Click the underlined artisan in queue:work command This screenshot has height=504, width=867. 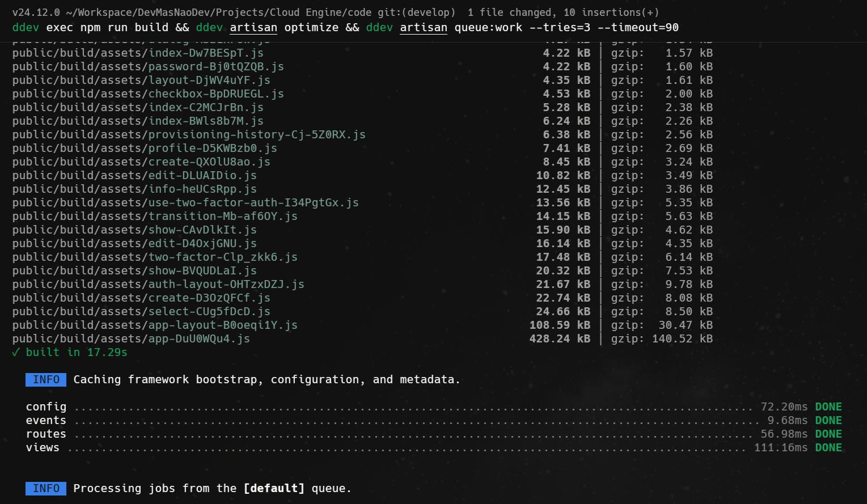pyautogui.click(x=424, y=27)
